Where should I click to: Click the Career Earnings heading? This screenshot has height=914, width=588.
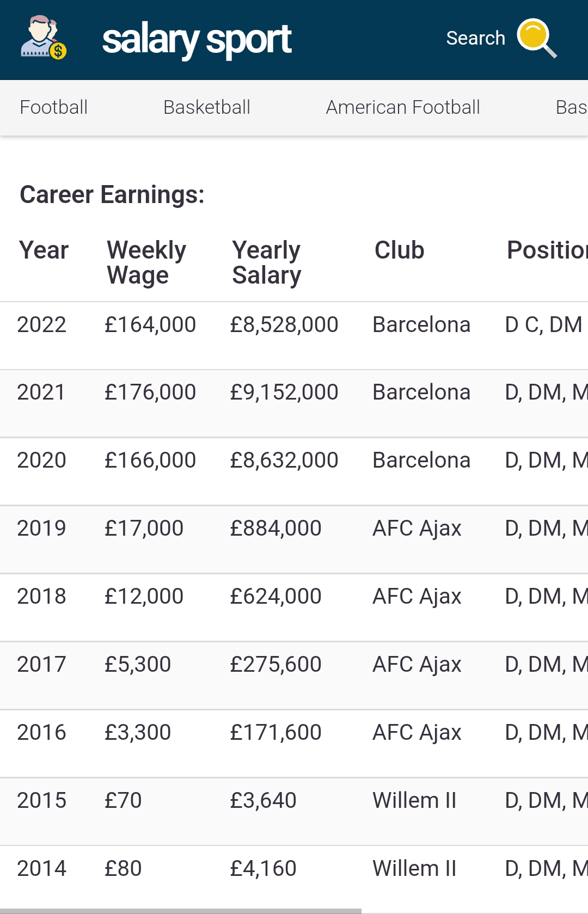coord(112,195)
